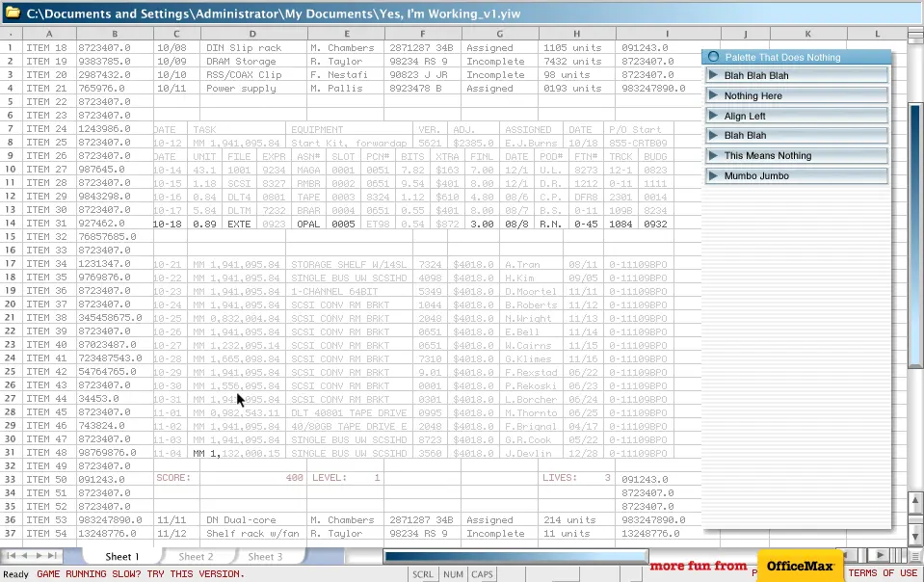Image resolution: width=924 pixels, height=582 pixels.
Task: Click the 7432 units cell
Action: tap(576, 62)
